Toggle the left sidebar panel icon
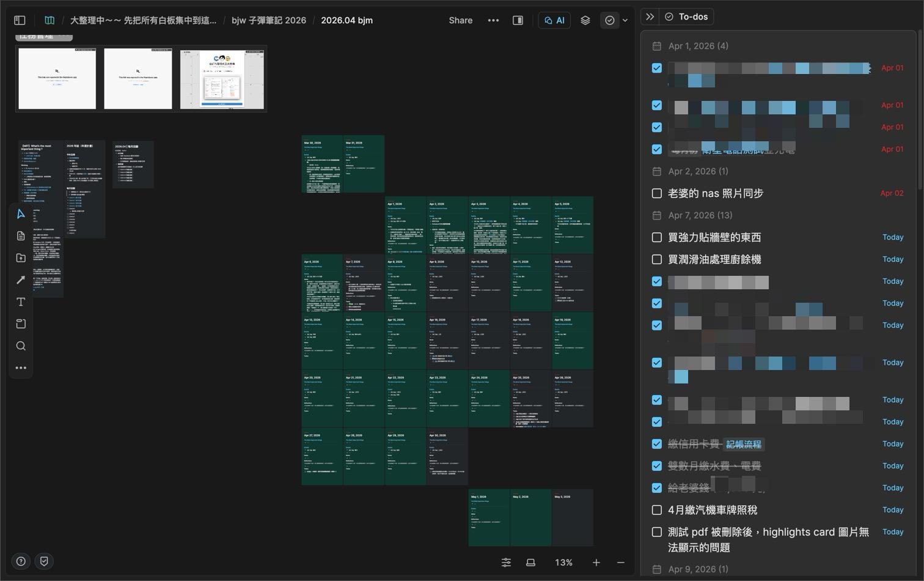This screenshot has width=924, height=581. point(20,20)
